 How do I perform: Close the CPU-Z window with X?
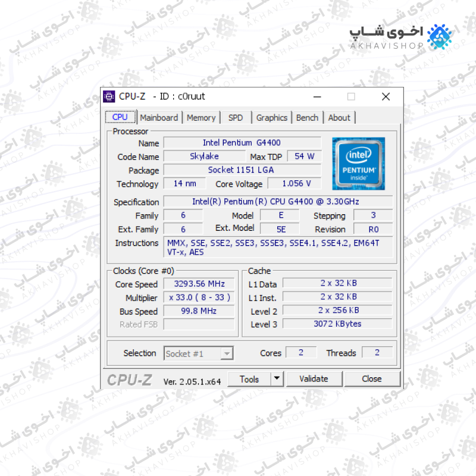386,97
